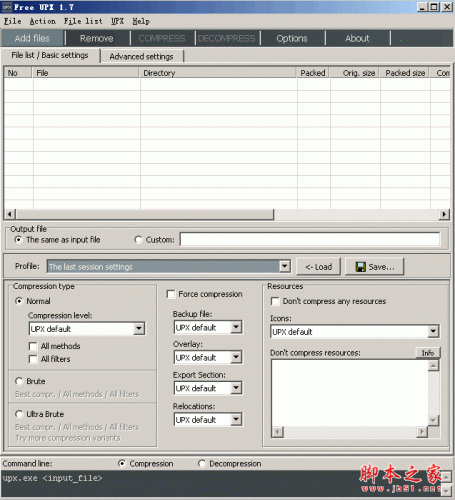This screenshot has height=500, width=455.
Task: Click the COMPRESS toolbar button
Action: 162,38
